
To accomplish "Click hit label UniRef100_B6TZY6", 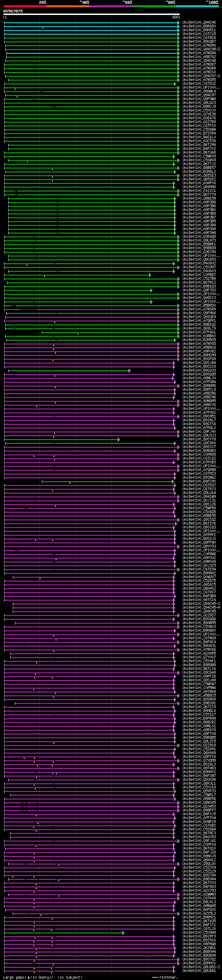I will [x=199, y=524].
